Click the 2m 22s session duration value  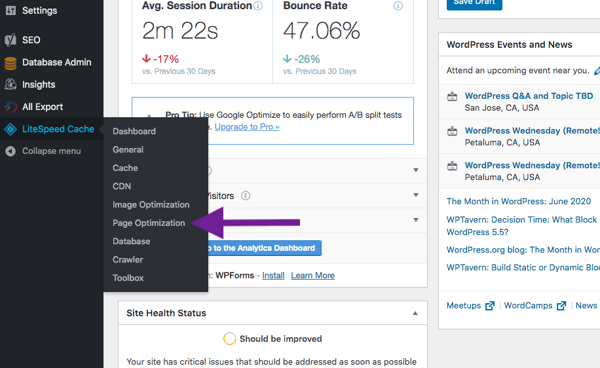point(180,31)
